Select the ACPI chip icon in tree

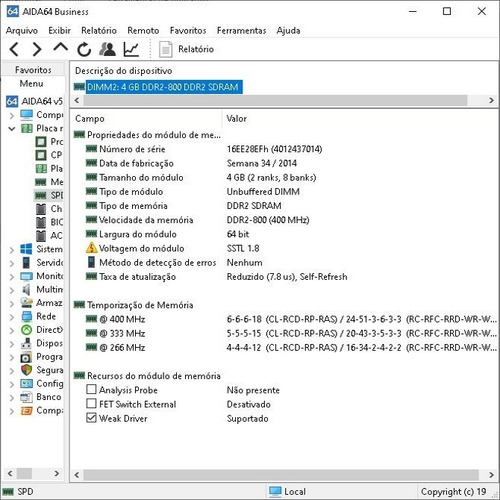coord(41,236)
